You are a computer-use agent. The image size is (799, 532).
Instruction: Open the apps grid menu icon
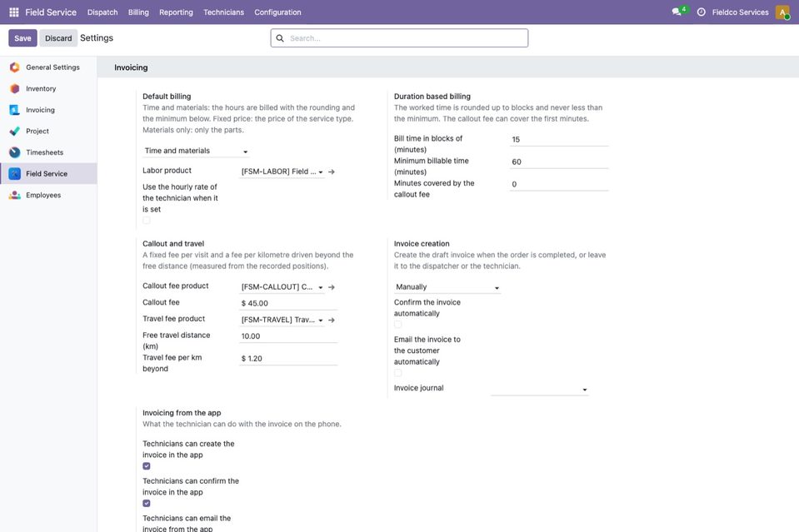[14, 12]
